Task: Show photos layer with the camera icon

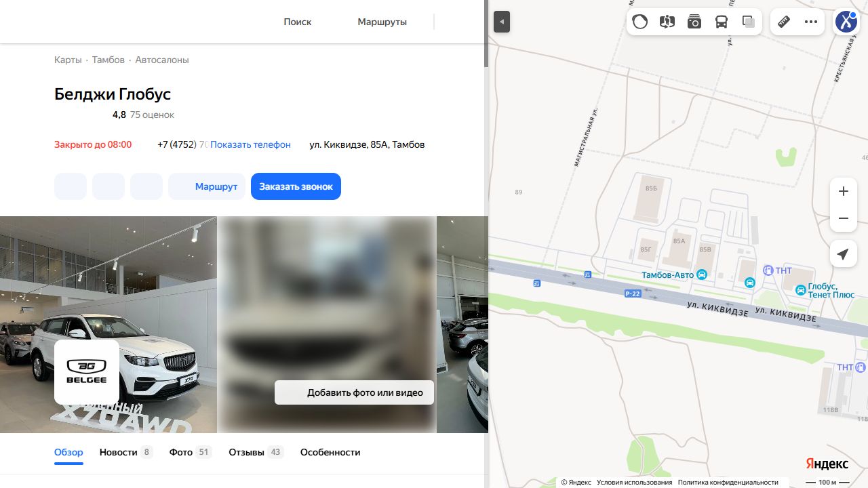Action: (694, 22)
